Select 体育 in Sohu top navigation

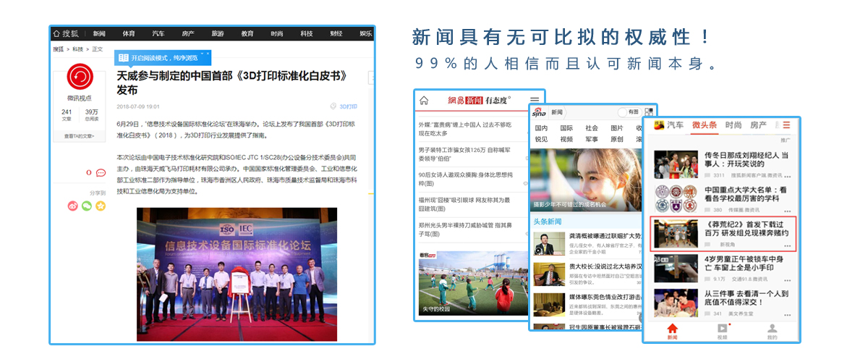(129, 33)
